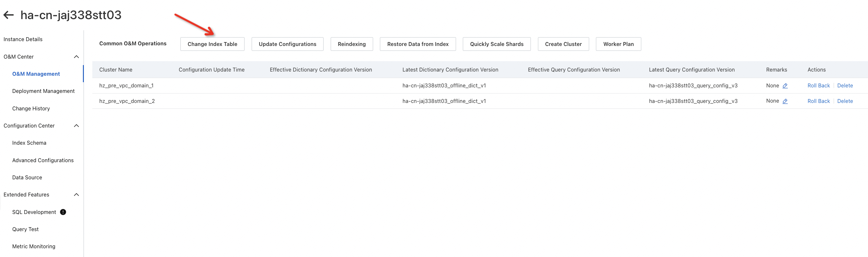This screenshot has width=868, height=257.
Task: Click offline_dict_v1 value in hz_pre_vpc_domain_1 row
Action: [444, 85]
